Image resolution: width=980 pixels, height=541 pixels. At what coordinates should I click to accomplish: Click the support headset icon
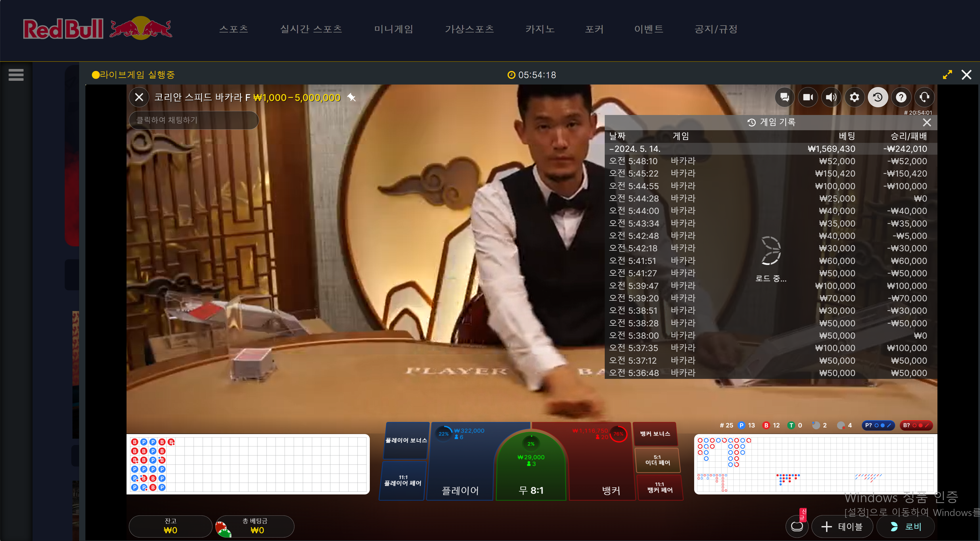tap(924, 97)
